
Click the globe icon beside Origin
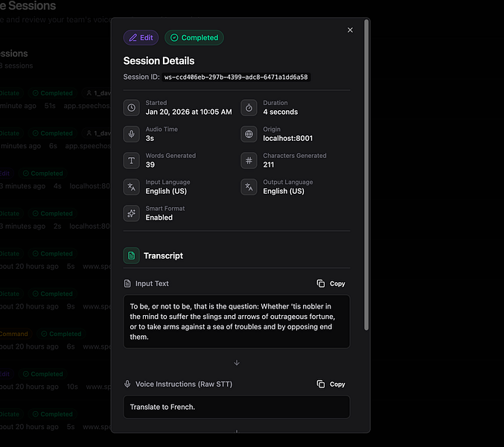(249, 134)
